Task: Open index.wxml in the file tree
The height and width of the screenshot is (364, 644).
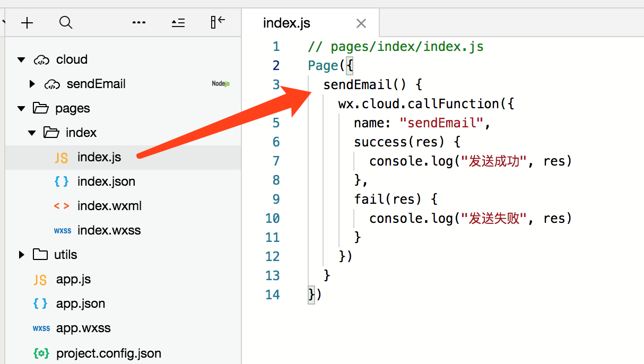Action: [x=109, y=206]
